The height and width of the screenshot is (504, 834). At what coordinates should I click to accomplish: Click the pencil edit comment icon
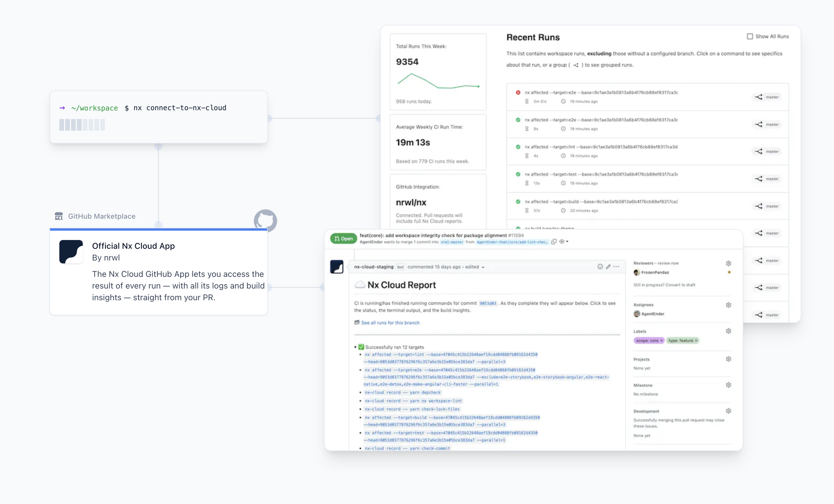[x=608, y=267]
